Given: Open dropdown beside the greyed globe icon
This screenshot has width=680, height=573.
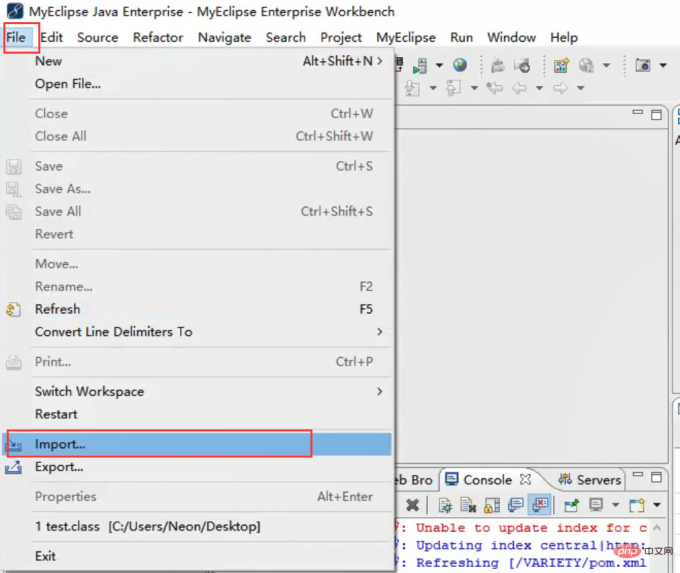Looking at the screenshot, I should point(606,65).
